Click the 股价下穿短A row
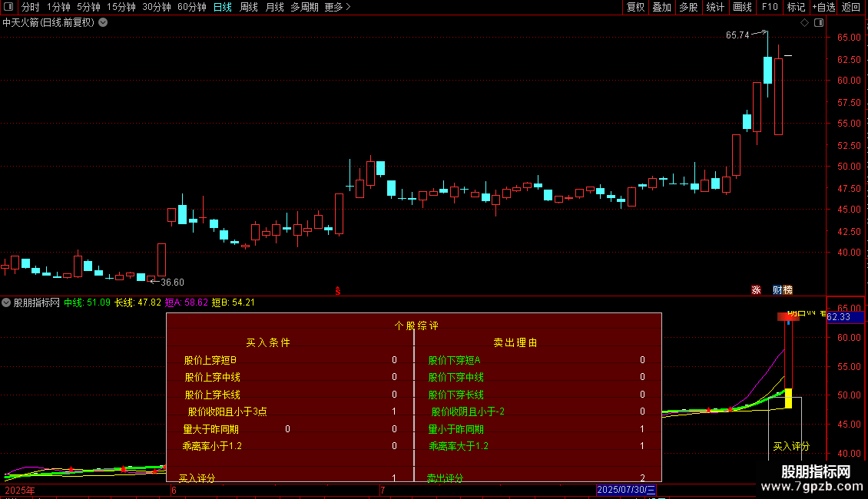The height and width of the screenshot is (499, 868). pos(538,360)
